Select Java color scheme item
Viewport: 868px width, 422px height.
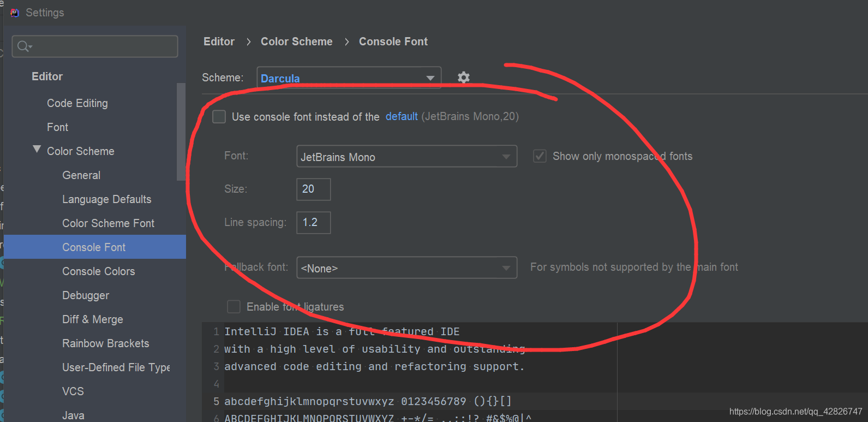point(73,415)
